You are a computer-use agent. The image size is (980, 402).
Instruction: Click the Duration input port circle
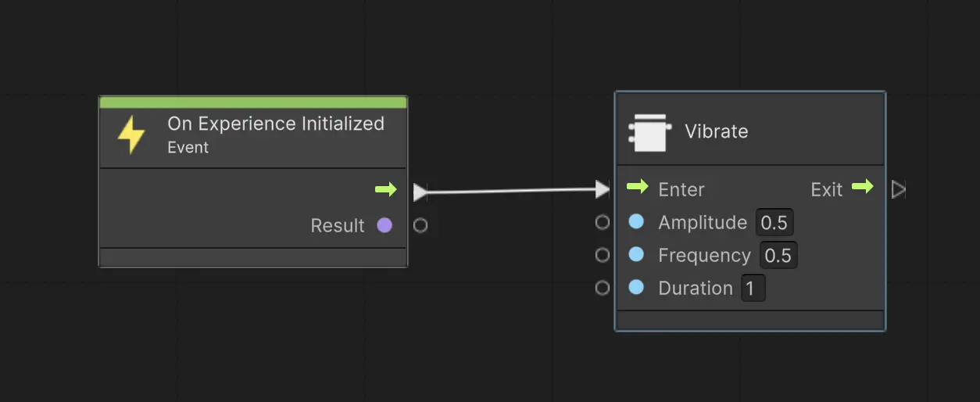point(602,288)
